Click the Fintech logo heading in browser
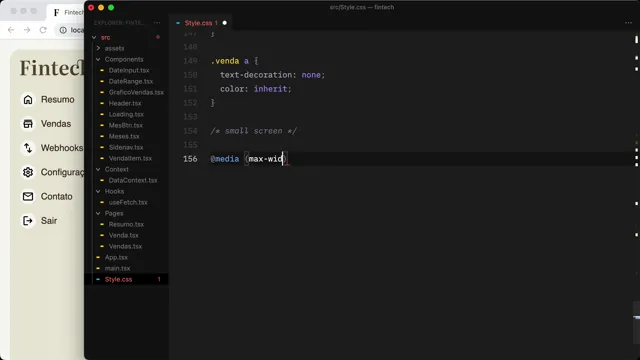The height and width of the screenshot is (360, 640). click(52, 68)
